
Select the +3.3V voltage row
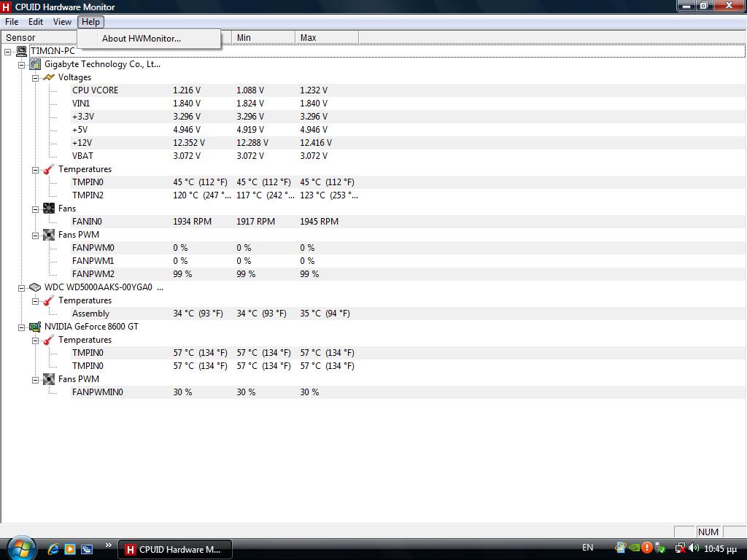[409, 116]
